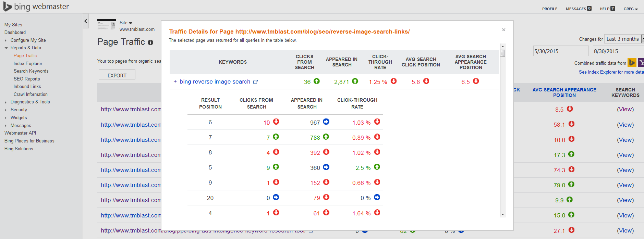Collapse the sidebar with the arrow icon

[86, 21]
